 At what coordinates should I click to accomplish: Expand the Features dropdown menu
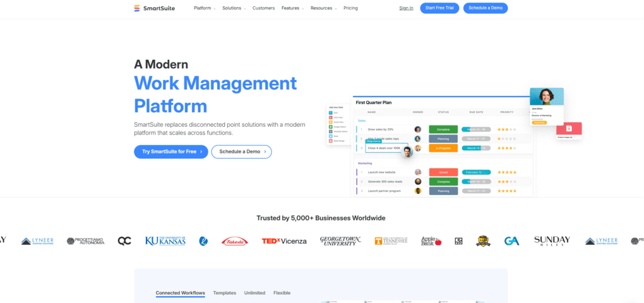293,8
